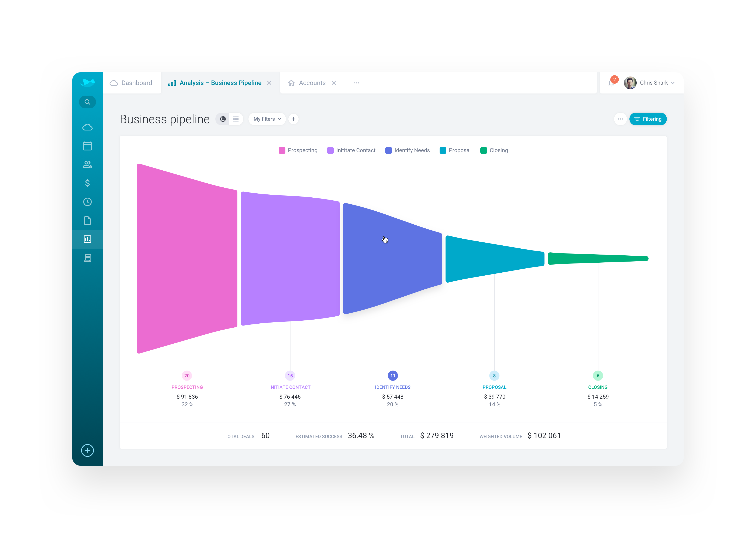Expand the My filters dropdown
Viewport: 756px width, 538px height.
267,119
